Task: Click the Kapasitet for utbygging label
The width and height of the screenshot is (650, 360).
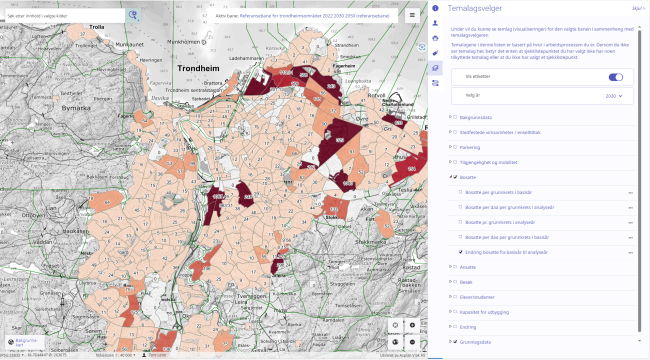Action: (x=484, y=312)
